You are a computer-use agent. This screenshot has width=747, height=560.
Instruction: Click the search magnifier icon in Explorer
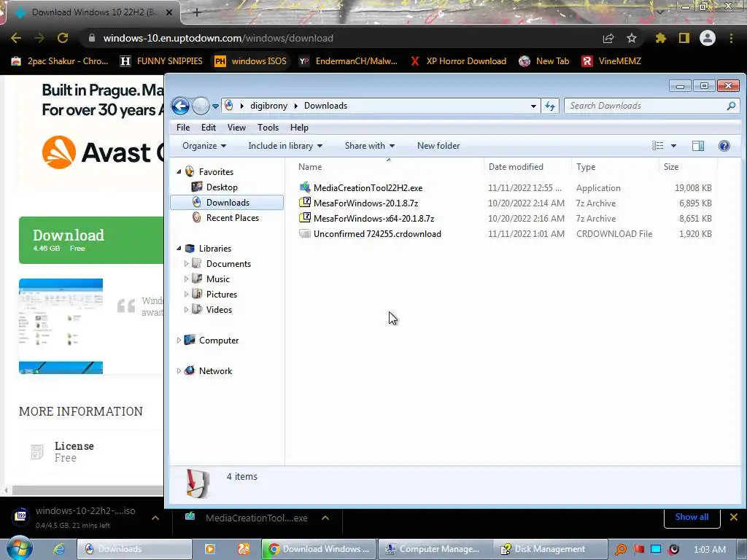[x=731, y=106]
